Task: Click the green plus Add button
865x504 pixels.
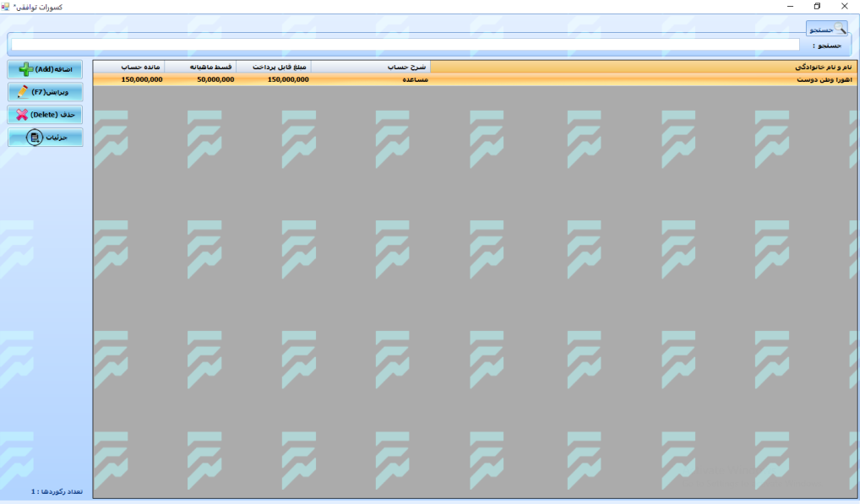Action: tap(46, 69)
